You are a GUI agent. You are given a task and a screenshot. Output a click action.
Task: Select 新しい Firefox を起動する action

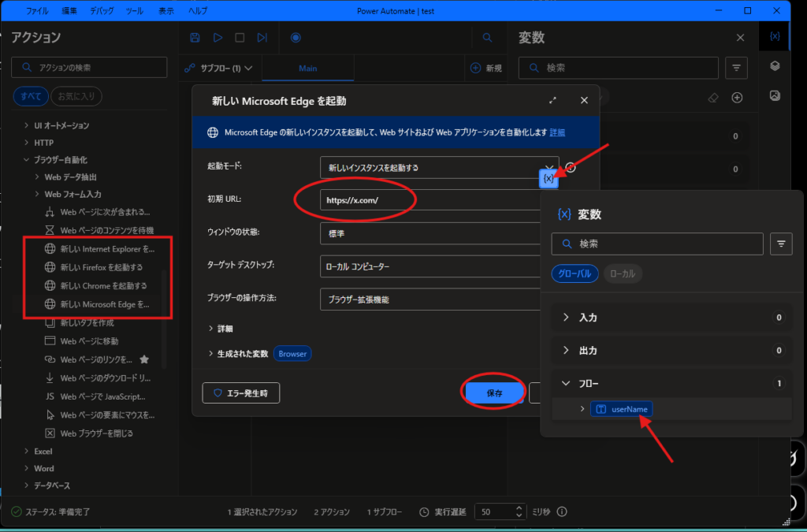pos(94,267)
